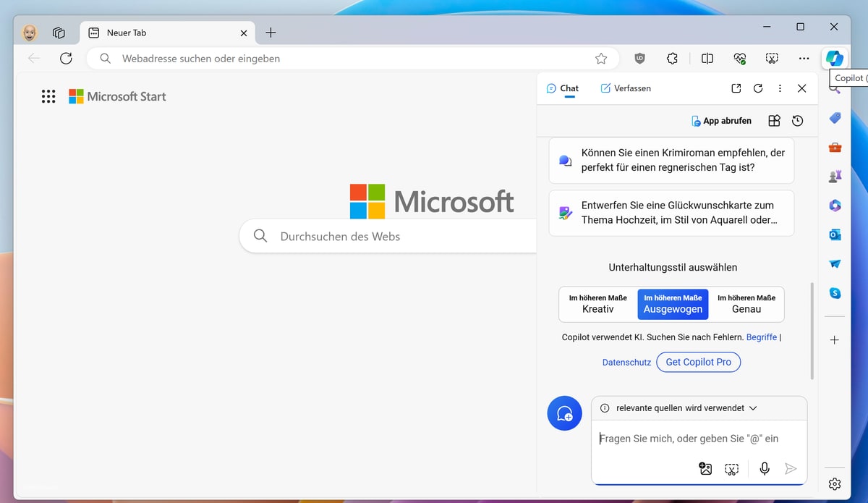Open the Datenschutz link

pos(626,362)
